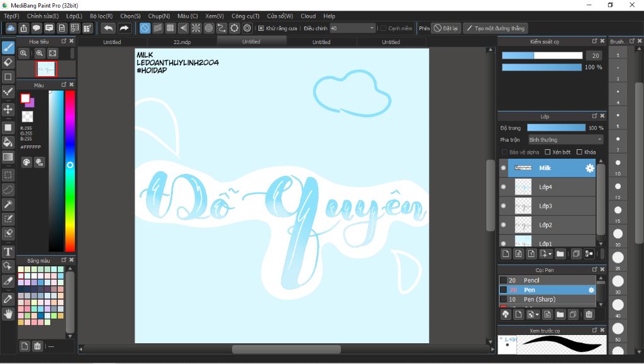Hide the Lớp4 layer
Viewport: 644px width, 364px height.
[504, 187]
